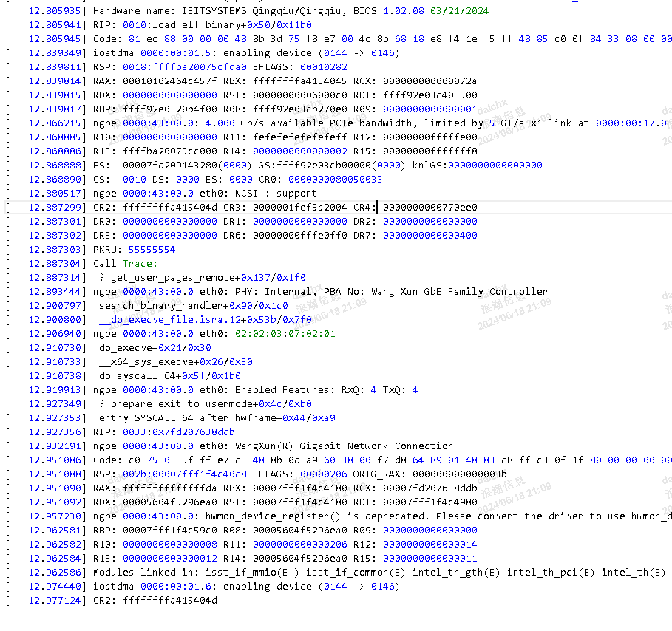The width and height of the screenshot is (672, 631).
Task: Click the 'NCSI : support' text
Action: coord(276,194)
